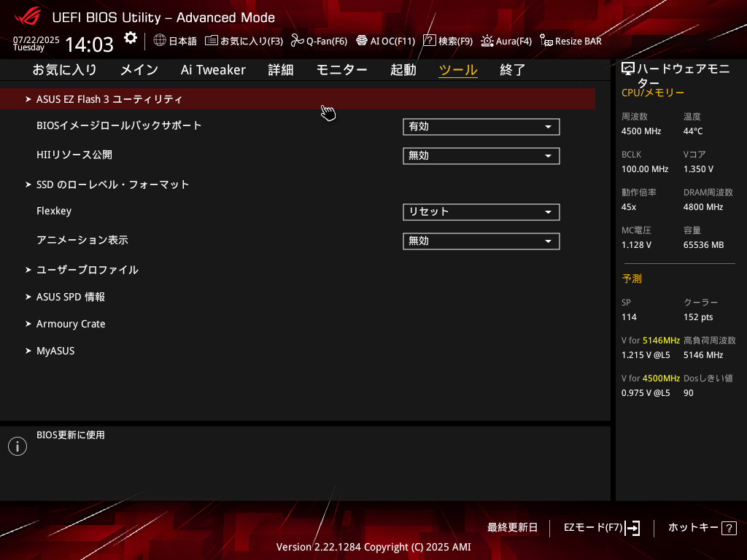Click the hotkey question mark icon

coord(729,528)
